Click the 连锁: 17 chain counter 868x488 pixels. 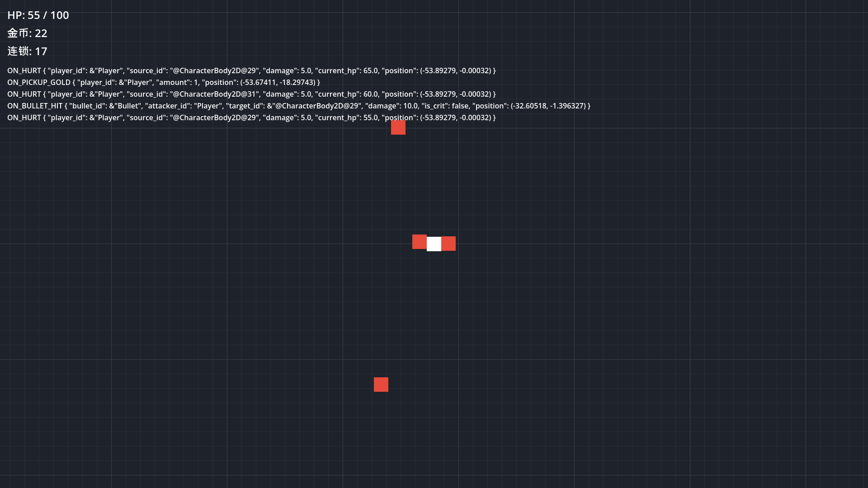coord(27,52)
